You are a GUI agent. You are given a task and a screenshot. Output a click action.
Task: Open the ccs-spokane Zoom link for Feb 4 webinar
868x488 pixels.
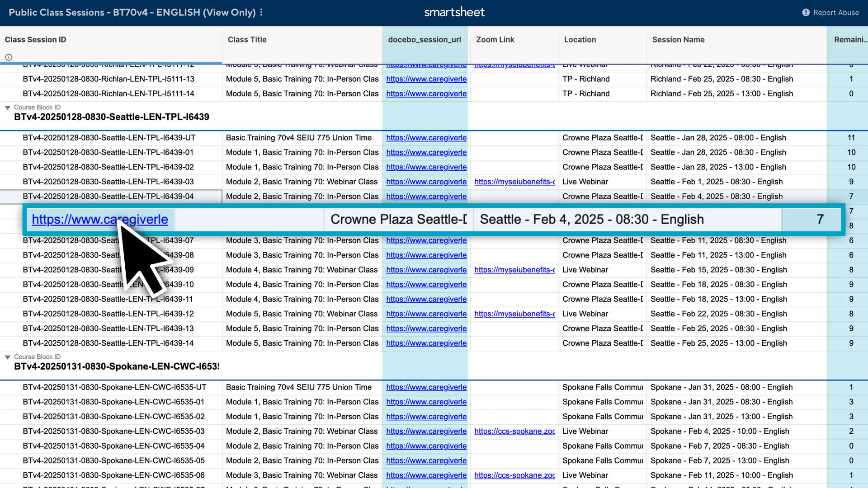[514, 431]
